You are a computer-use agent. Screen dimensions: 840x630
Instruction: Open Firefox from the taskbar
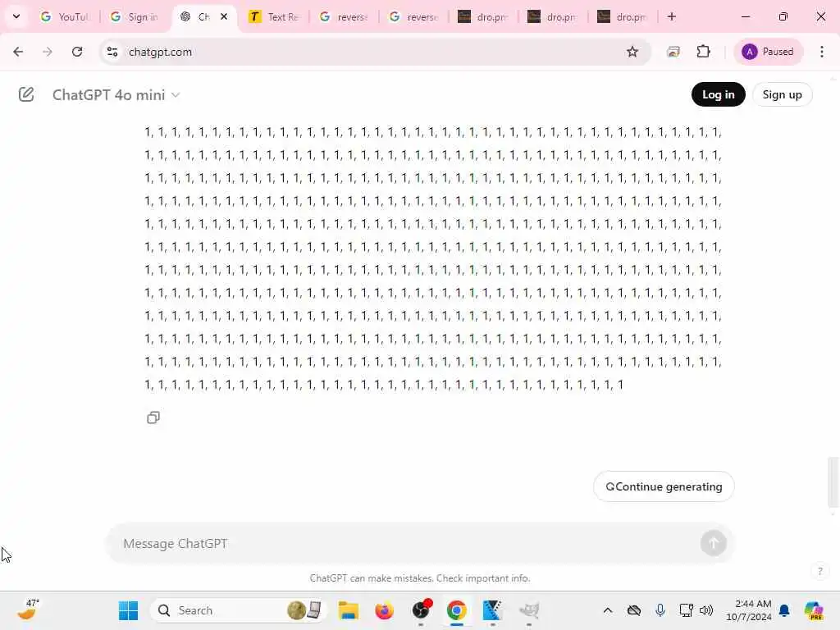click(x=384, y=610)
